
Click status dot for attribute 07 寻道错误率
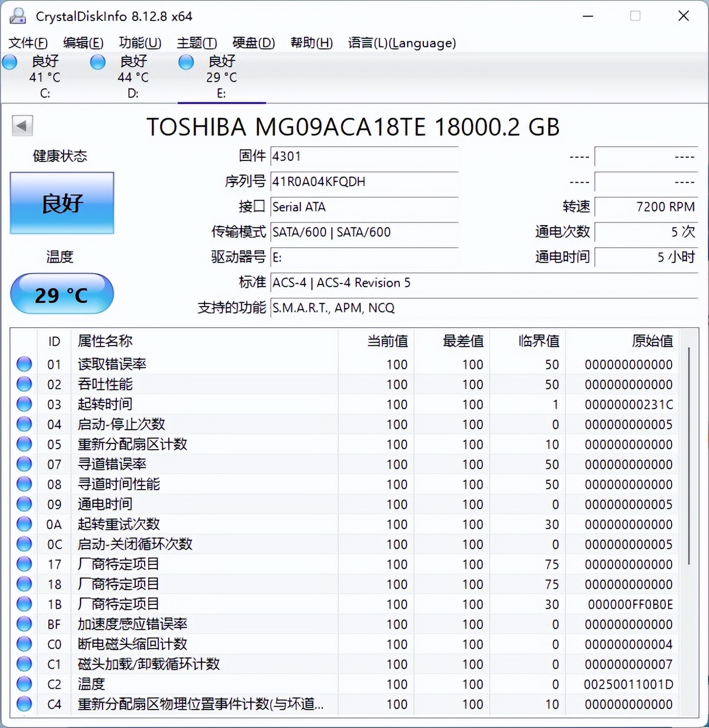24,464
